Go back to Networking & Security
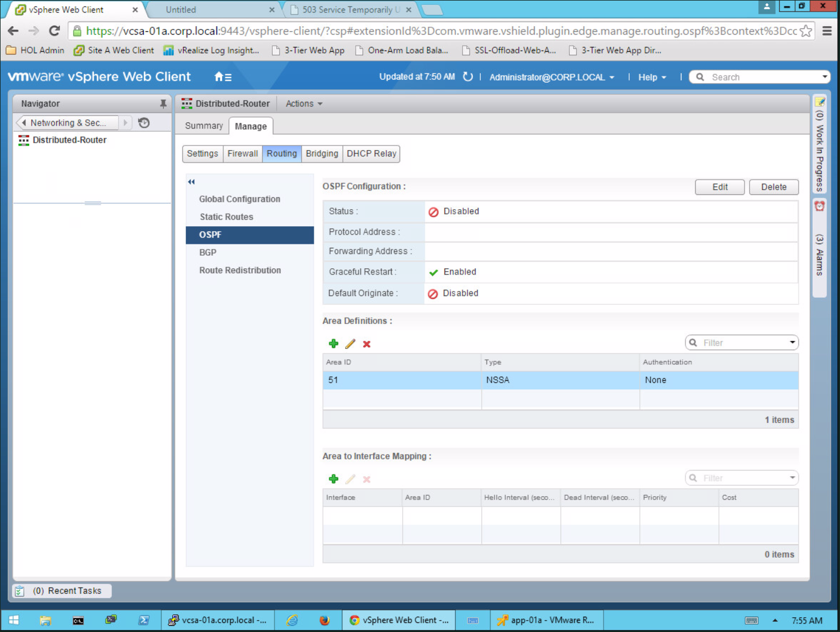 pyautogui.click(x=68, y=123)
